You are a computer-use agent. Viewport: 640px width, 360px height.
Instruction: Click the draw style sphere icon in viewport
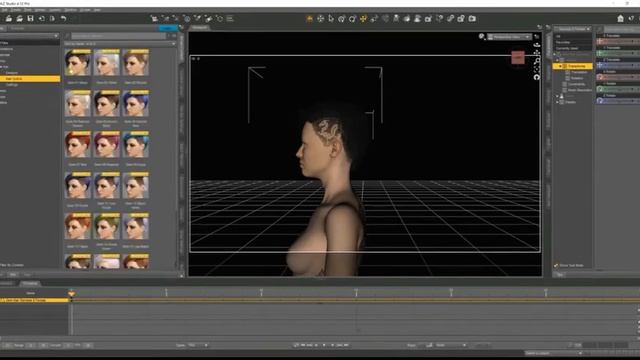[x=482, y=36]
